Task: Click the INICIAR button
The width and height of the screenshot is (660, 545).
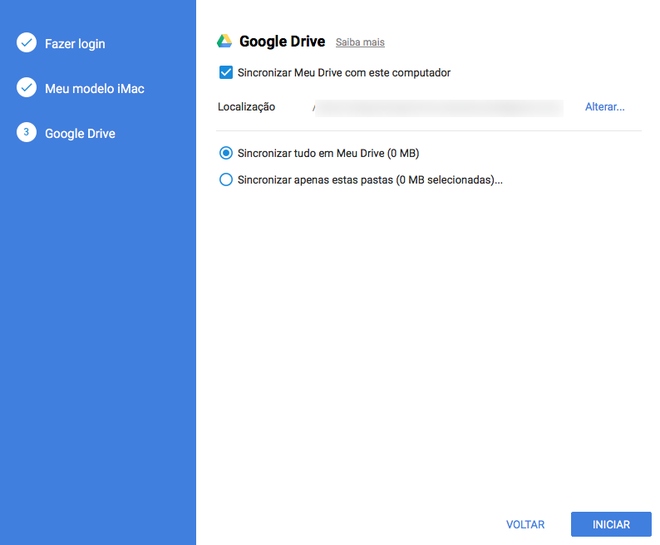Action: tap(611, 524)
